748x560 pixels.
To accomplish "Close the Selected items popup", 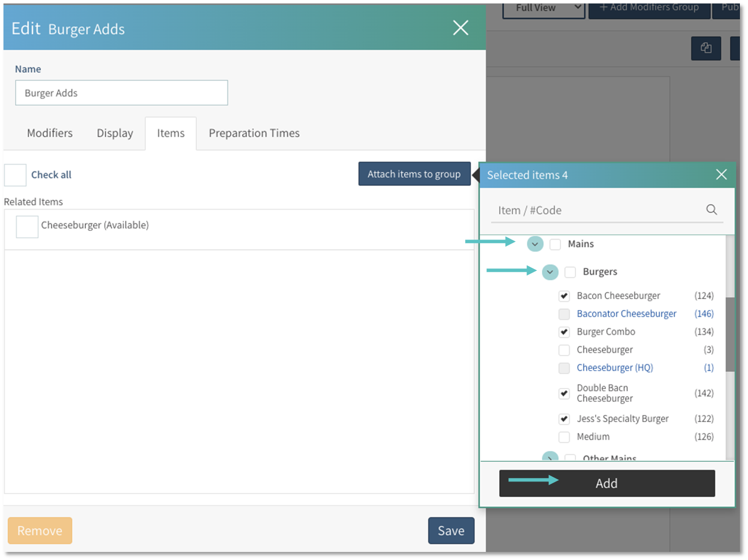I will (721, 174).
